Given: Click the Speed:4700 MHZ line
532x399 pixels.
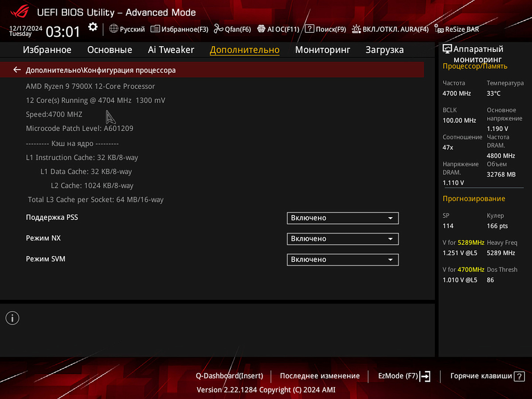Looking at the screenshot, I should point(54,114).
